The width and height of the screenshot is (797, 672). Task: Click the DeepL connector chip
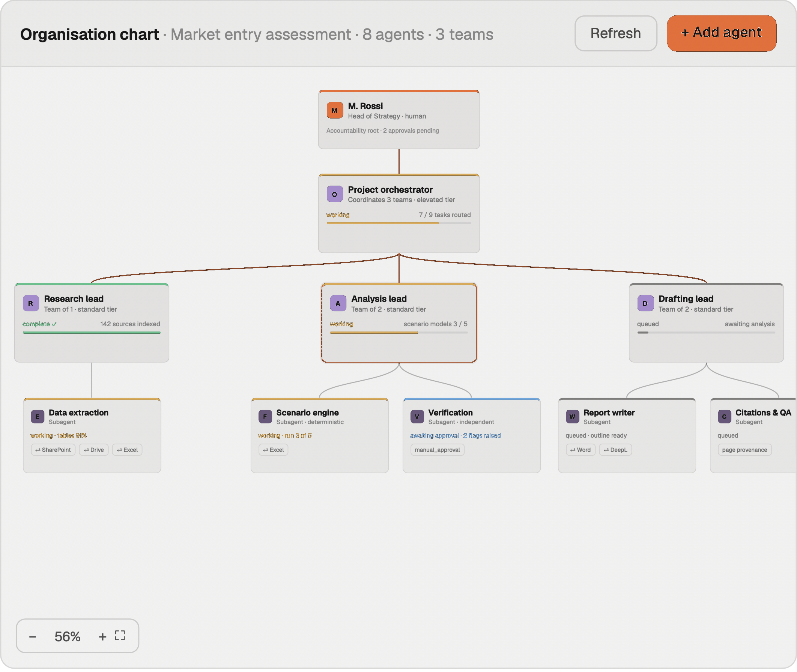615,450
